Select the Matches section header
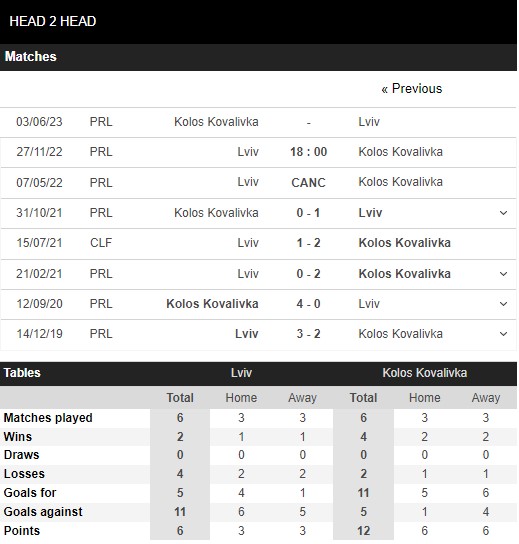 [x=258, y=57]
